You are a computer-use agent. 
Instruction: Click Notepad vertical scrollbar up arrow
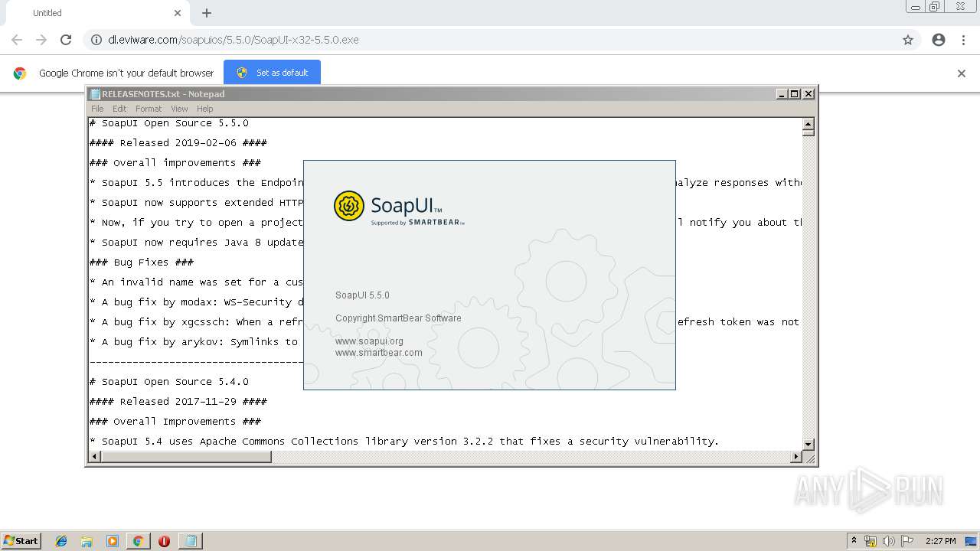pos(808,123)
